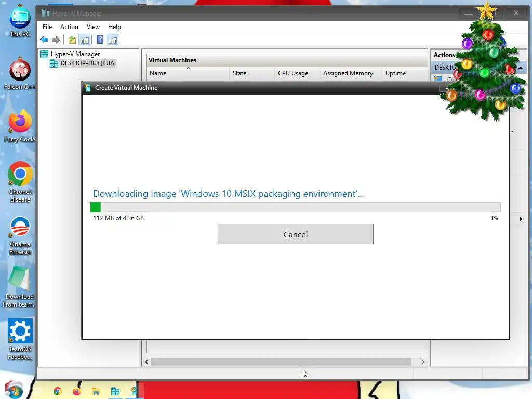This screenshot has height=399, width=532.
Task: Open the Firefox-style Furry desktop icon
Action: 20,126
